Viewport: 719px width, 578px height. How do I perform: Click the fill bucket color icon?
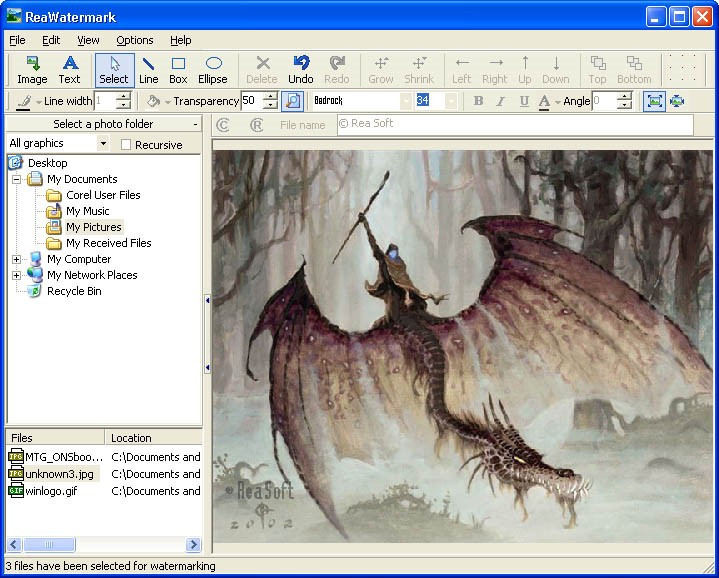(x=153, y=101)
